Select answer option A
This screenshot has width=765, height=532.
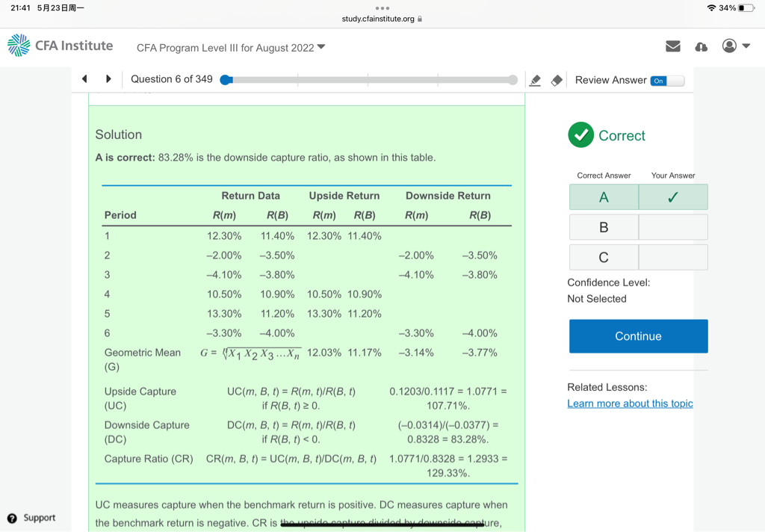604,197
